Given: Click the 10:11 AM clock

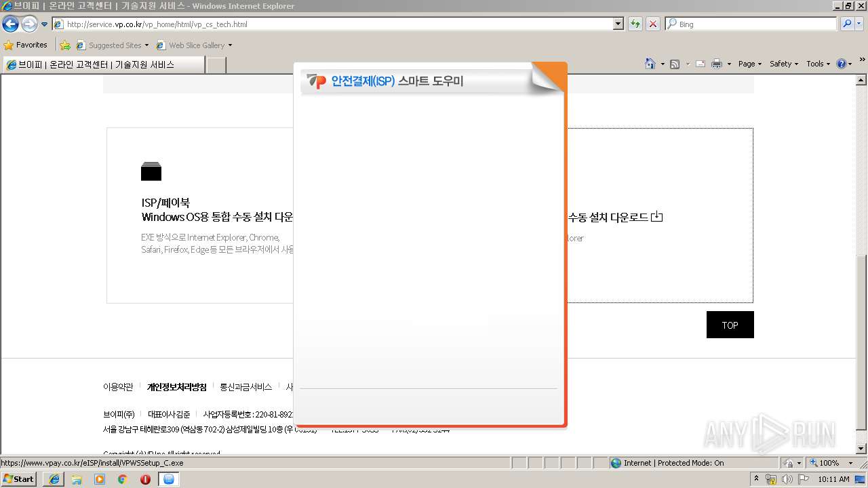Looking at the screenshot, I should (833, 479).
